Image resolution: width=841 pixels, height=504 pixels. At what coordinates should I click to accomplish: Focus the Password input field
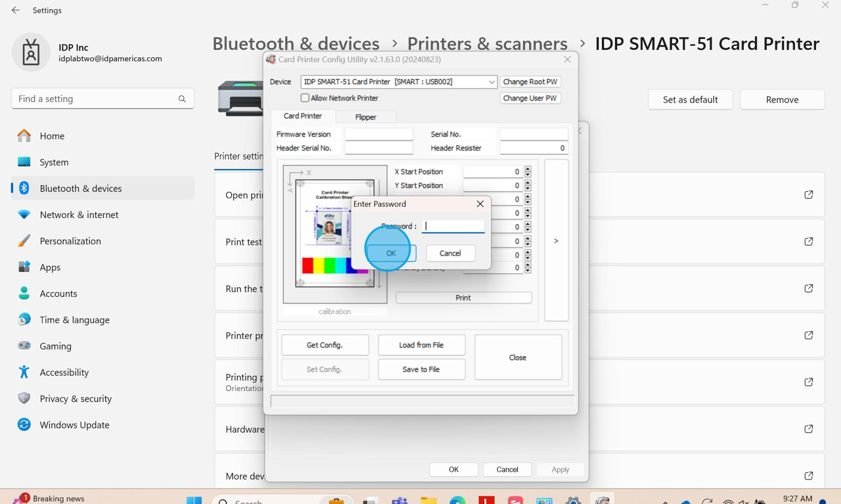click(x=453, y=226)
